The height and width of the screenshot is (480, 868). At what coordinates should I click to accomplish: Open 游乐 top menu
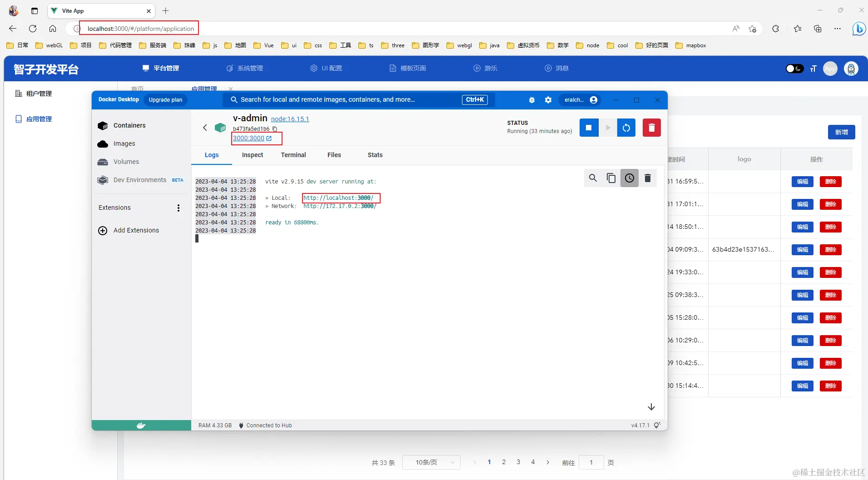(486, 68)
